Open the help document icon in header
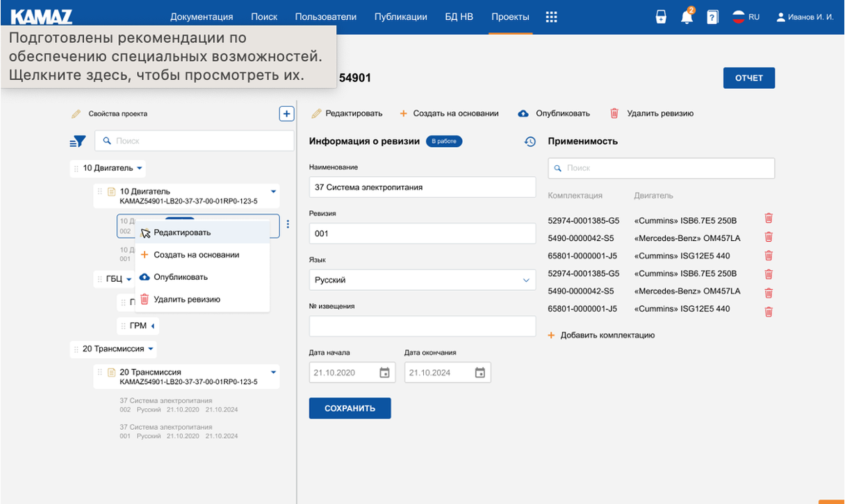This screenshot has width=845, height=504. [x=712, y=17]
